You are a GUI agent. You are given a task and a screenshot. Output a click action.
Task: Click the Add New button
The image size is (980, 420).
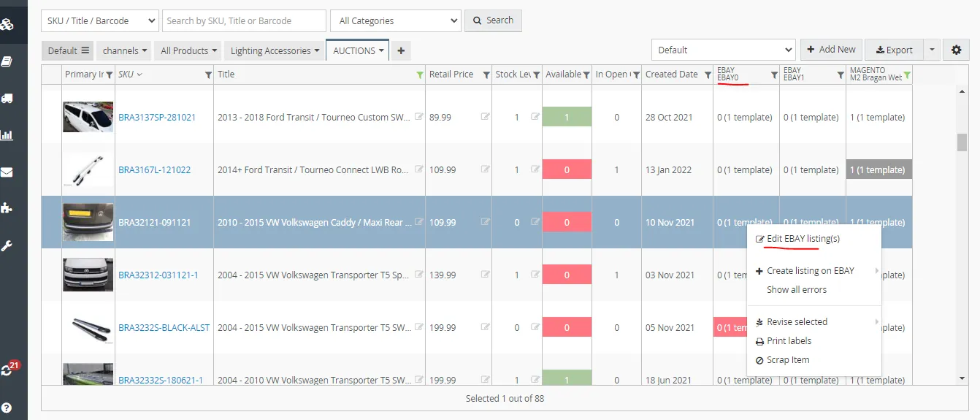coord(832,50)
